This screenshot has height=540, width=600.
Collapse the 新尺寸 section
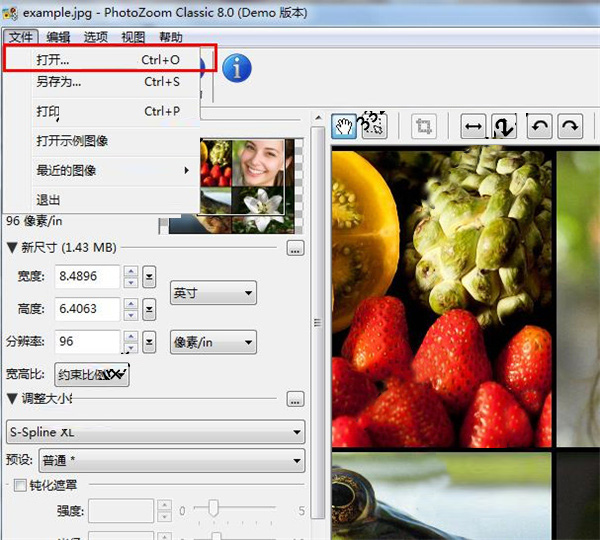click(x=12, y=248)
